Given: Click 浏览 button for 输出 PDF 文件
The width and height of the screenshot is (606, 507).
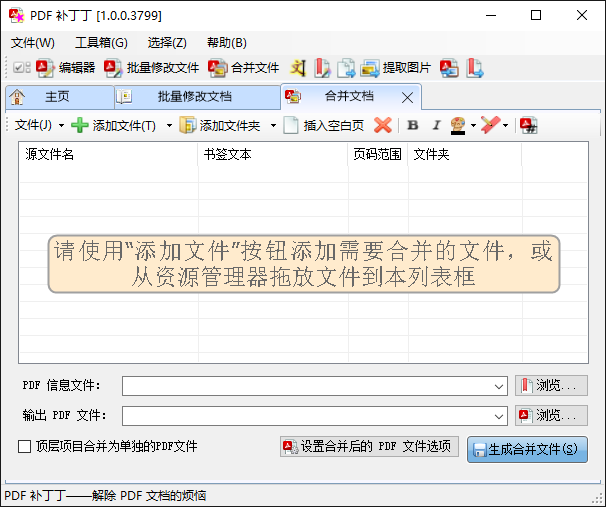Looking at the screenshot, I should (x=551, y=415).
